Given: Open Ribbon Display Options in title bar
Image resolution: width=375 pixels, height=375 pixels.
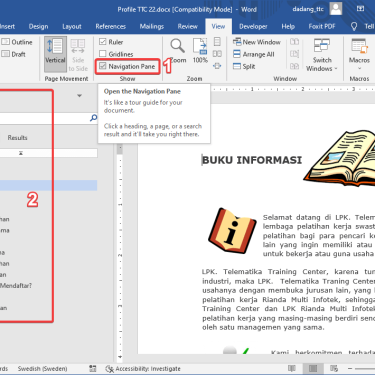Looking at the screenshot, I should (x=360, y=9).
